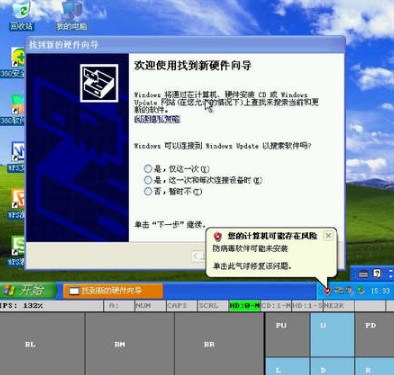
Task: Click the HD:1-S disk indicator
Action: click(307, 306)
